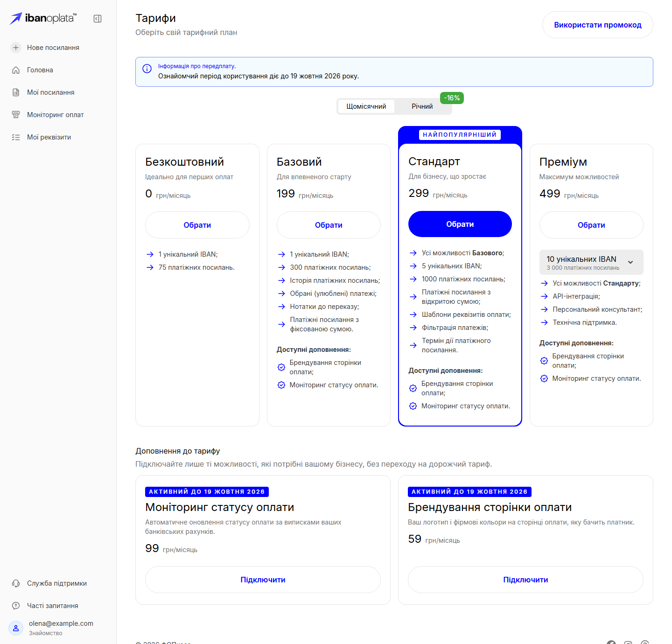The image size is (672, 644).
Task: Create Нове посилання from the sidebar
Action: (53, 48)
